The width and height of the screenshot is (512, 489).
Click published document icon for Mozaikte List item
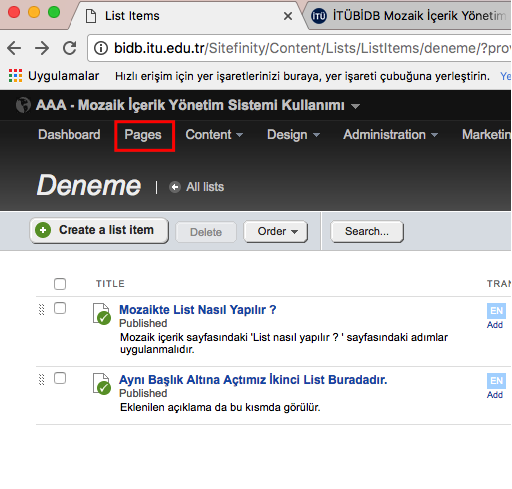tap(102, 314)
